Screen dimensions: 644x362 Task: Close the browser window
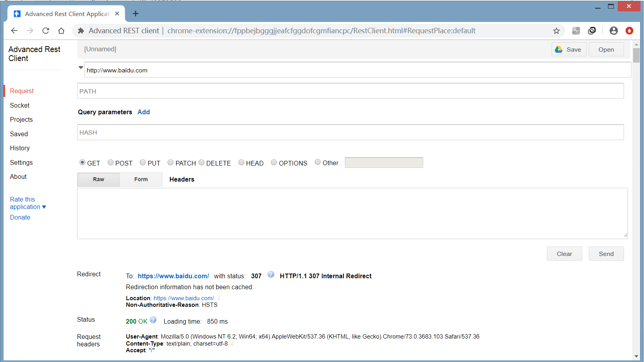coord(629,6)
